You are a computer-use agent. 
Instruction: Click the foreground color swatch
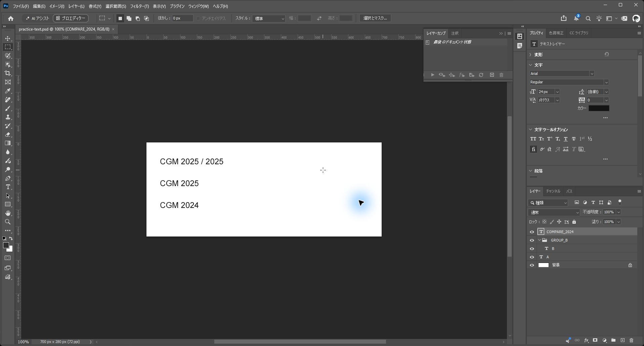point(6,246)
